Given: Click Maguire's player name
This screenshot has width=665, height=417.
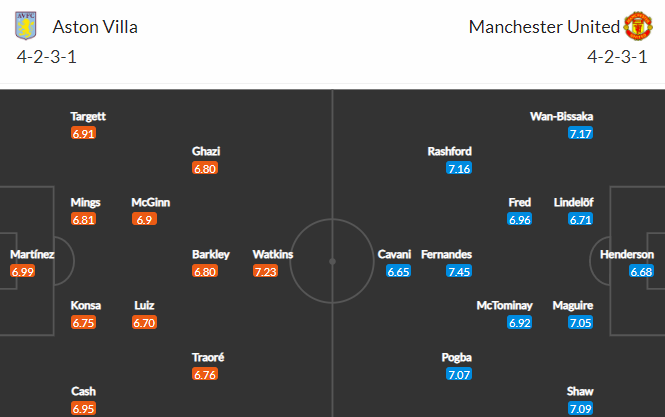Looking at the screenshot, I should (573, 305).
